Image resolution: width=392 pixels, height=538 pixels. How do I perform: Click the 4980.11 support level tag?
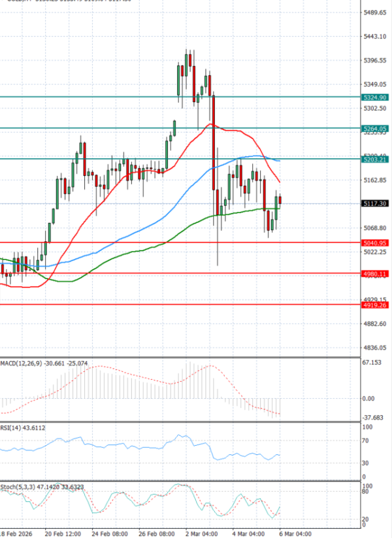(375, 274)
